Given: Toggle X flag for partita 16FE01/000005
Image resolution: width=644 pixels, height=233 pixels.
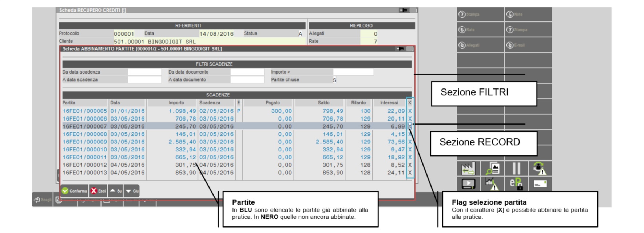Looking at the screenshot, I should click(x=410, y=111).
